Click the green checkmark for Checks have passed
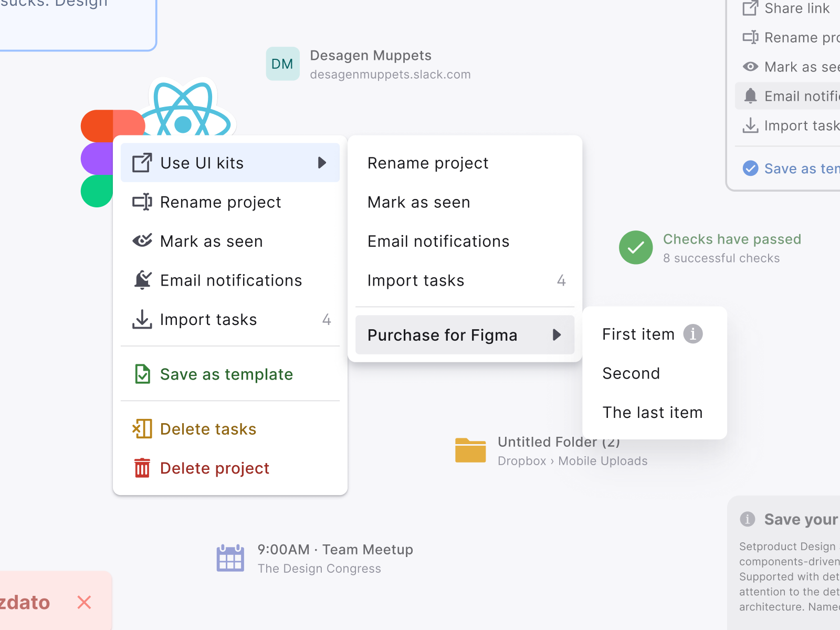Screen dimensions: 840x630 635,247
